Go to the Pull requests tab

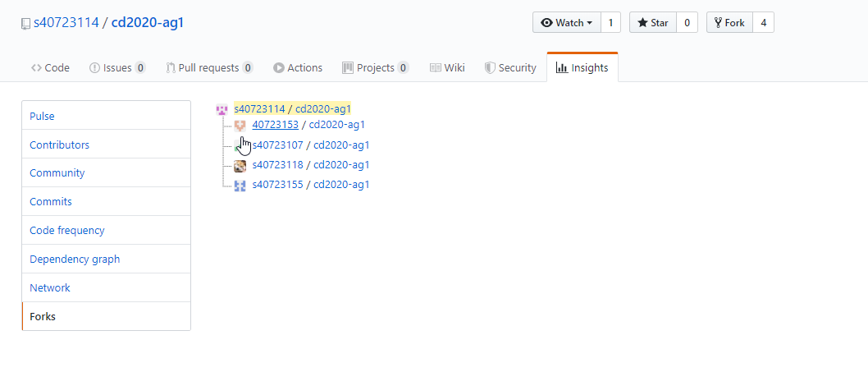coord(209,68)
